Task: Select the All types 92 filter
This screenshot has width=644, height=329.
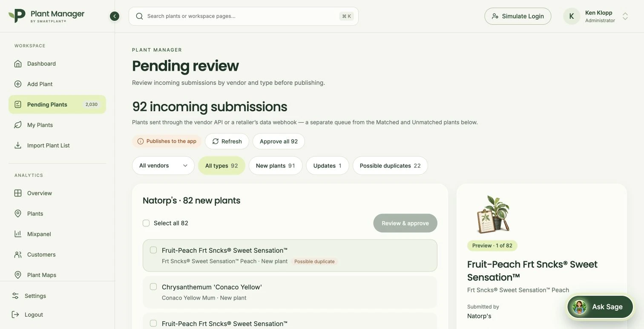Action: point(221,166)
